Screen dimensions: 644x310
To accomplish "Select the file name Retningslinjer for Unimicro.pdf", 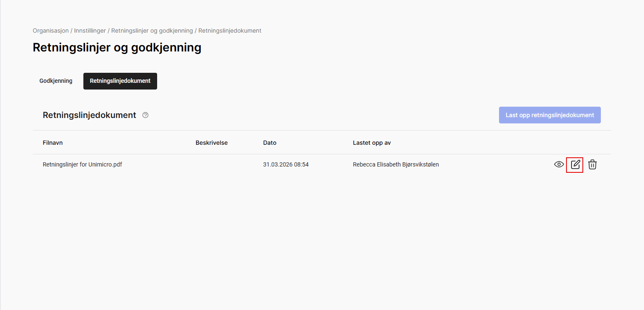I will 82,164.
